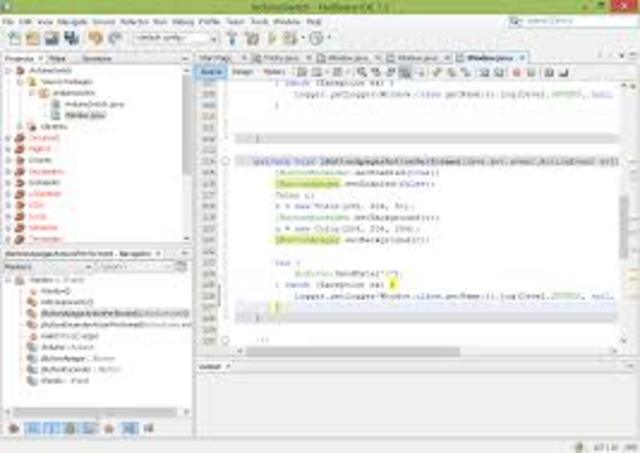This screenshot has height=453, width=640.
Task: Select Window.java in Projects tree
Action: coord(85,115)
